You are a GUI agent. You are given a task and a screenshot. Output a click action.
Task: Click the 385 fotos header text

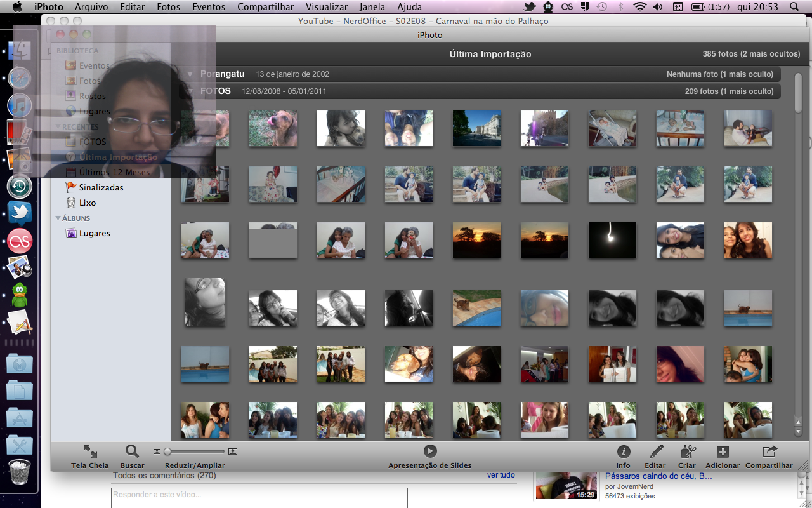(751, 54)
